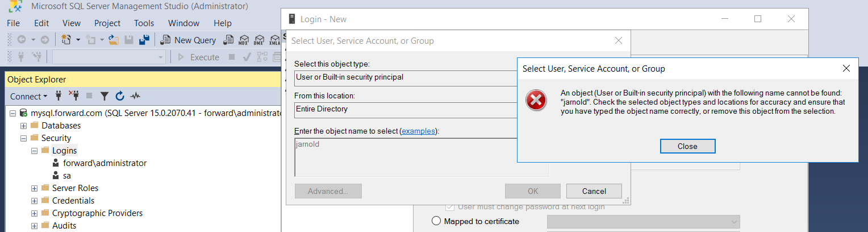Click the Database Engine Query icon
Image resolution: width=868 pixels, height=232 pixels.
coord(228,40)
